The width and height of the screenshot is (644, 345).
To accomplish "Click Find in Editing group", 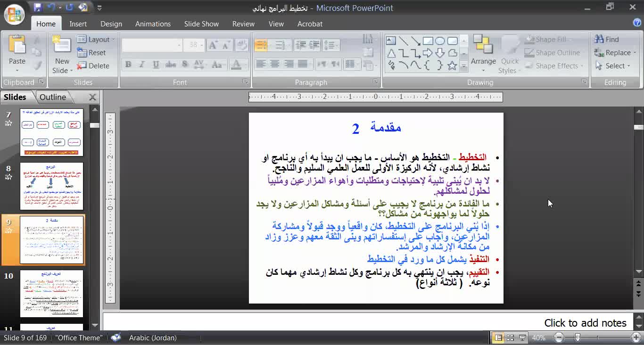I will [607, 40].
